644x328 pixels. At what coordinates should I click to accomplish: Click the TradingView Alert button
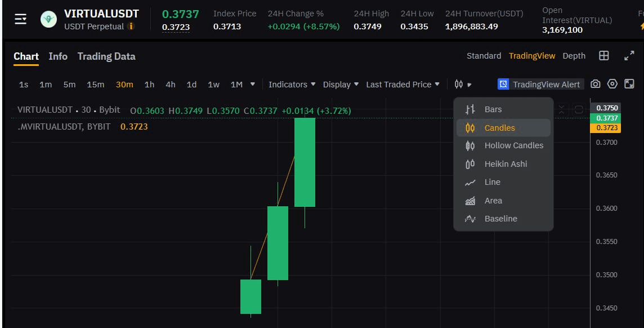[540, 85]
